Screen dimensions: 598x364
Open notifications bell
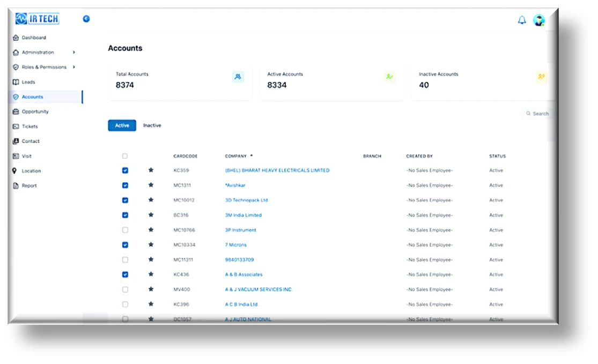point(522,20)
